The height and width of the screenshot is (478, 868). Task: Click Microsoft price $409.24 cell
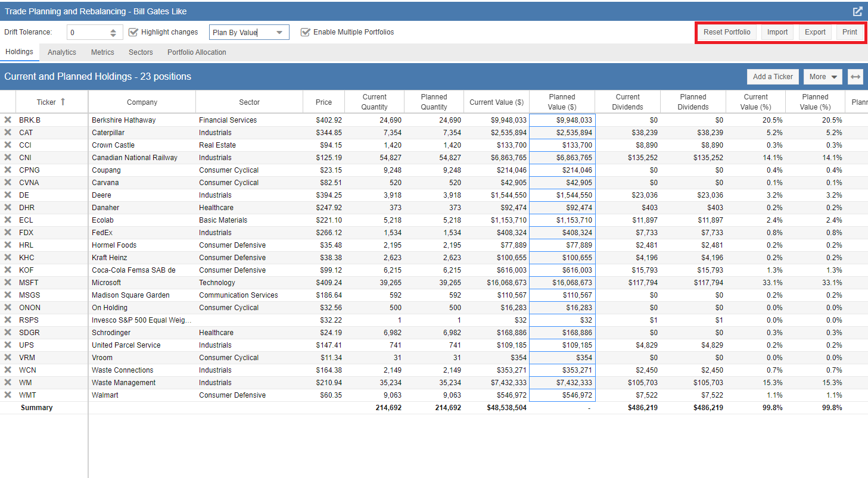point(323,282)
